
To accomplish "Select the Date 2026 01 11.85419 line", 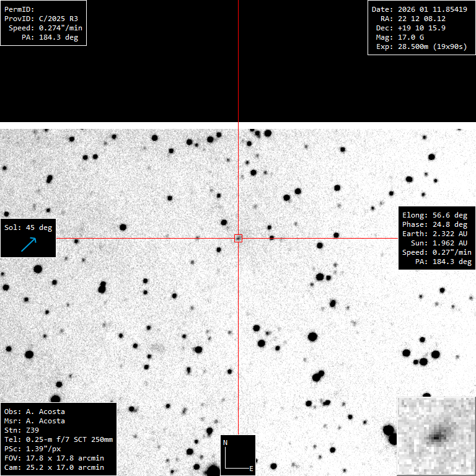I will 419,9.
